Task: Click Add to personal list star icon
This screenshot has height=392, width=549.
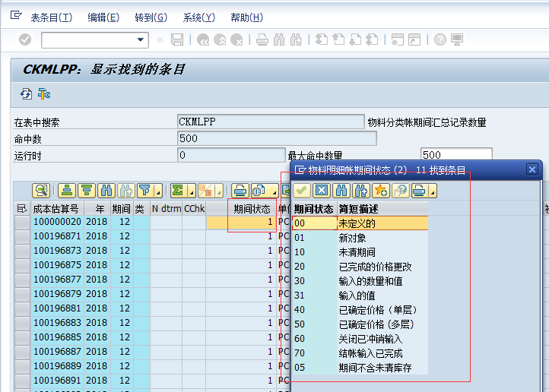Action: point(381,191)
